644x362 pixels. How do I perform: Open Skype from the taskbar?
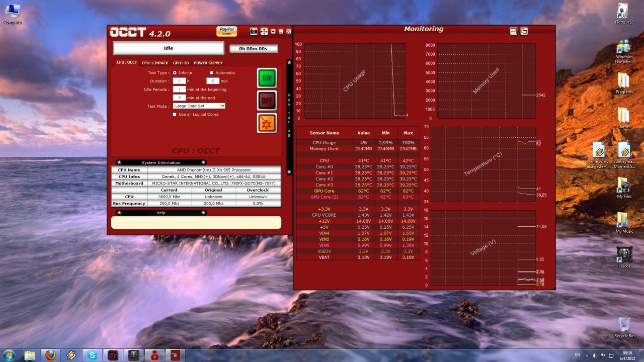(x=92, y=355)
